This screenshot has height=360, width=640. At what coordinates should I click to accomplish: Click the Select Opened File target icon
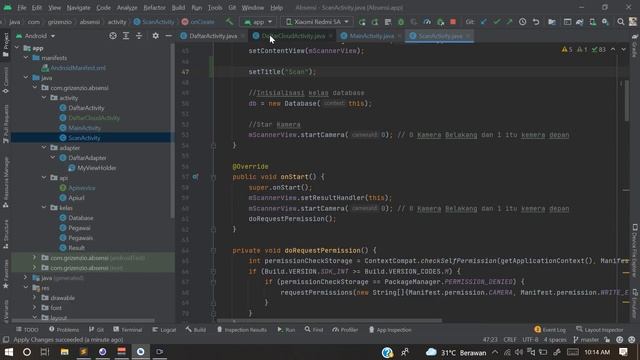click(113, 36)
